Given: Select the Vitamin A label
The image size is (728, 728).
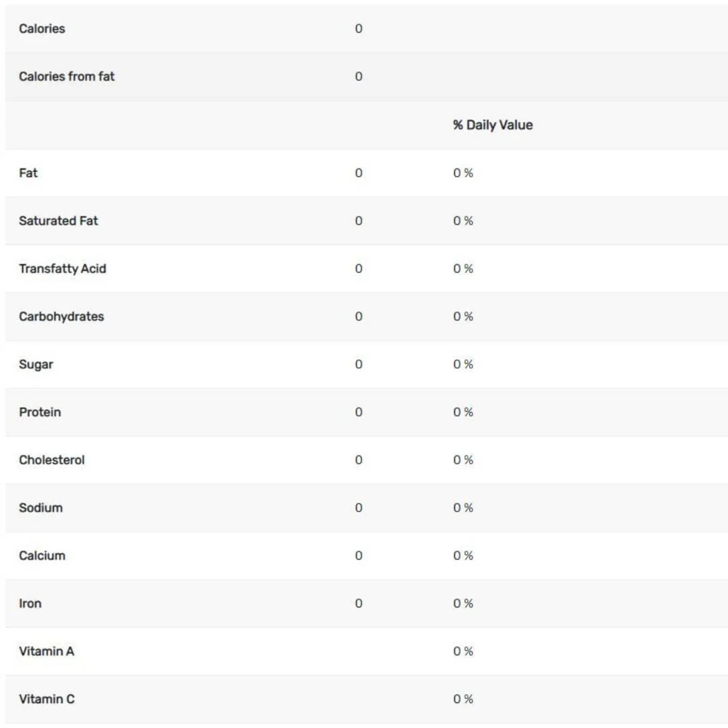Looking at the screenshot, I should pos(47,651).
